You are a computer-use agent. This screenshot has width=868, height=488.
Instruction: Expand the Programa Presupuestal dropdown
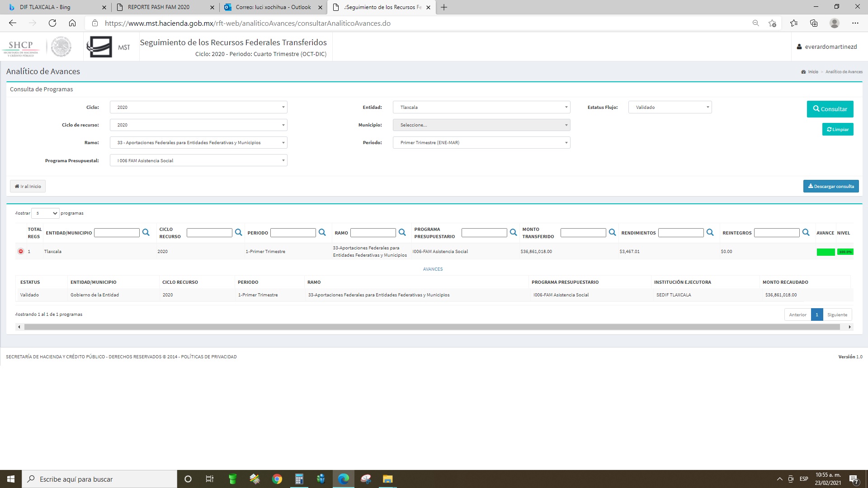[x=198, y=160]
